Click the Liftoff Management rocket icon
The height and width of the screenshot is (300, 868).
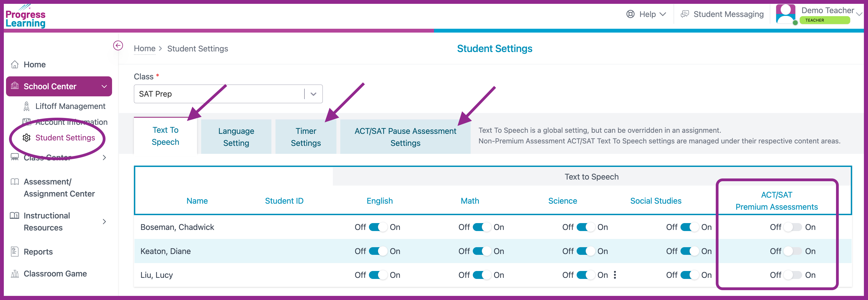[x=26, y=106]
